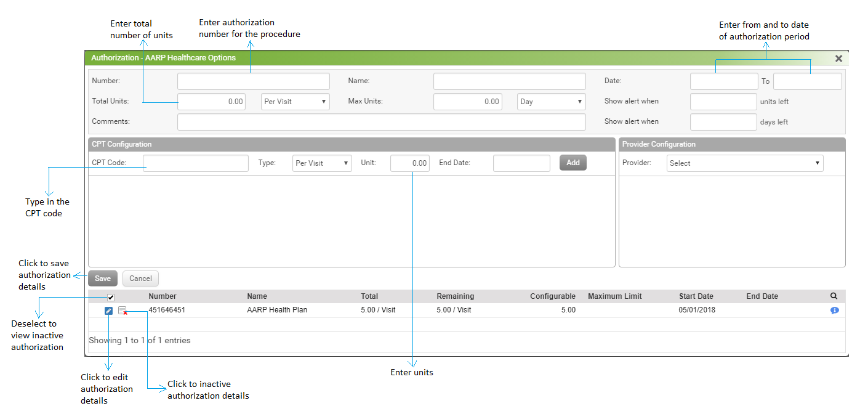This screenshot has width=868, height=419.
Task: Expand the CPT Type Per Visit dropdown
Action: (x=322, y=163)
